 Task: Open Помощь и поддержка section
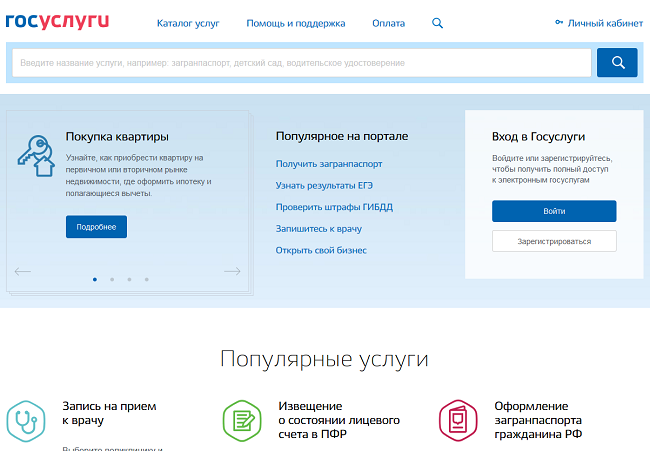point(296,23)
